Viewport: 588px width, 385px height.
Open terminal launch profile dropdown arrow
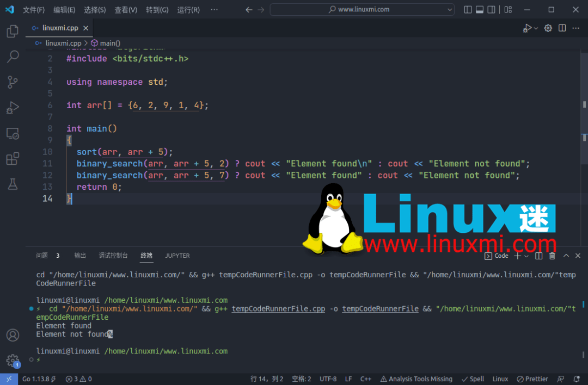[x=526, y=256]
